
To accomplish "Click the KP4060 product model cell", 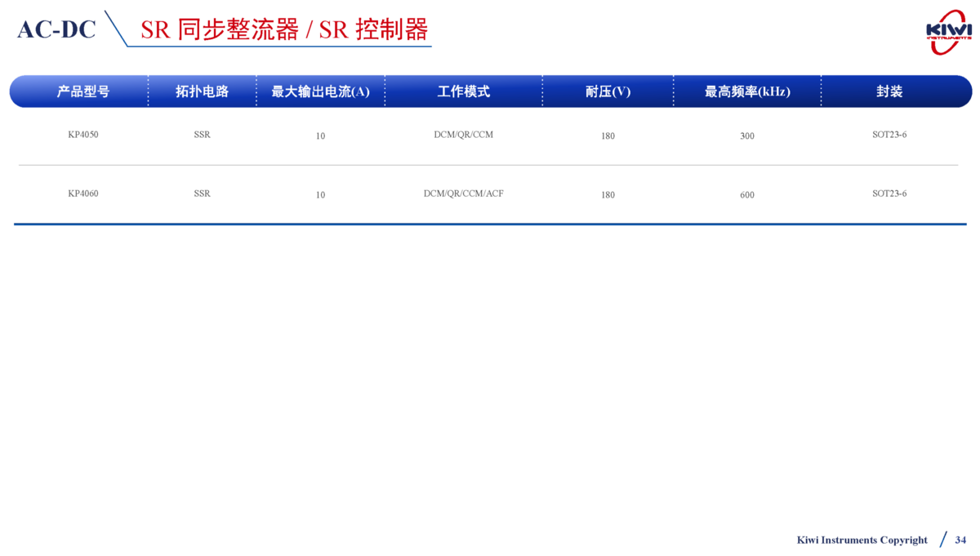I will [x=82, y=193].
